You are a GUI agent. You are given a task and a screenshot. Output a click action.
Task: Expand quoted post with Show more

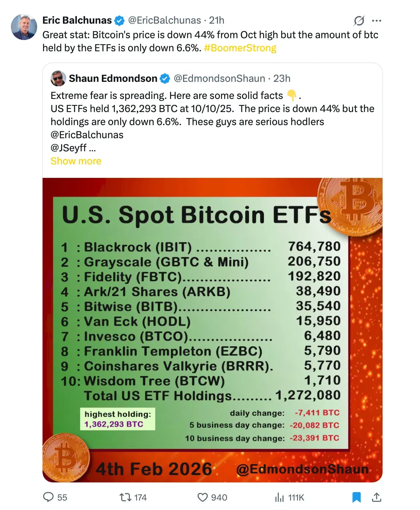[76, 161]
